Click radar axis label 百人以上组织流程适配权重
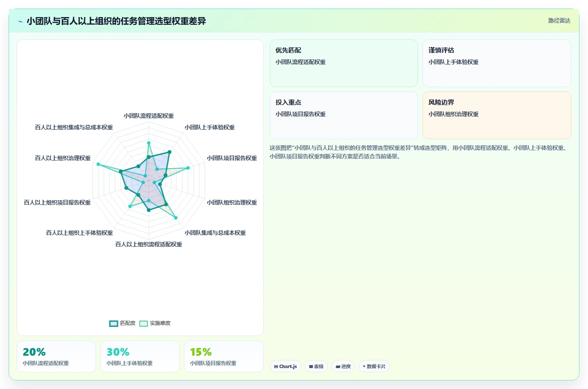Screen dimensions: 588x389 click(x=148, y=244)
